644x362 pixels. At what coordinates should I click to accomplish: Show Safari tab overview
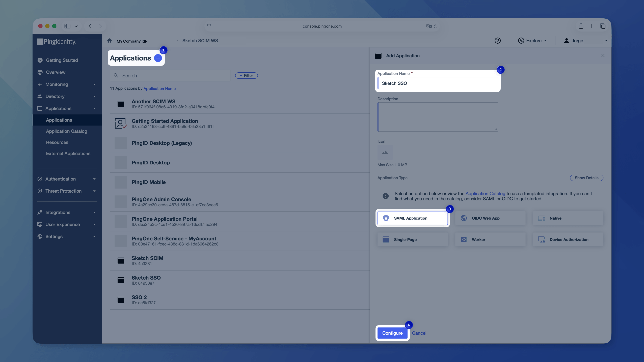pos(603,26)
